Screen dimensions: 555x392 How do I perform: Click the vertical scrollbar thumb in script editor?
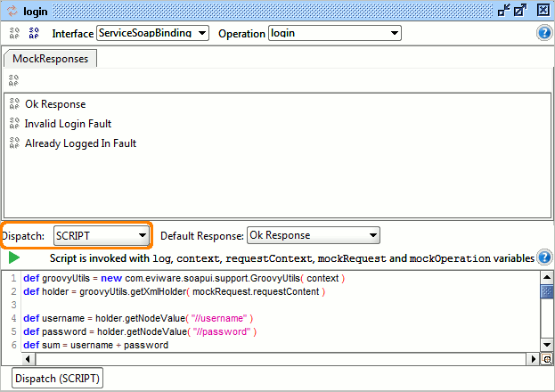(x=547, y=291)
